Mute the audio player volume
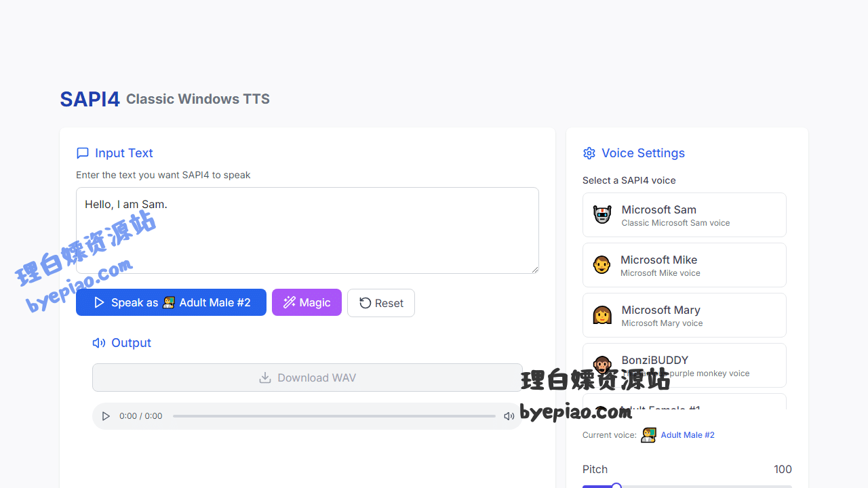The image size is (868, 488). pos(509,416)
